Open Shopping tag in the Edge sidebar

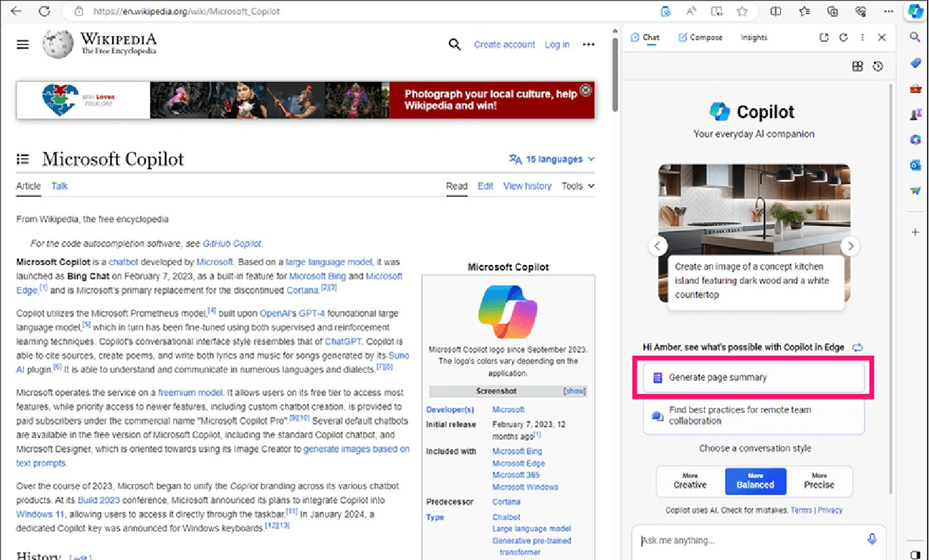915,63
